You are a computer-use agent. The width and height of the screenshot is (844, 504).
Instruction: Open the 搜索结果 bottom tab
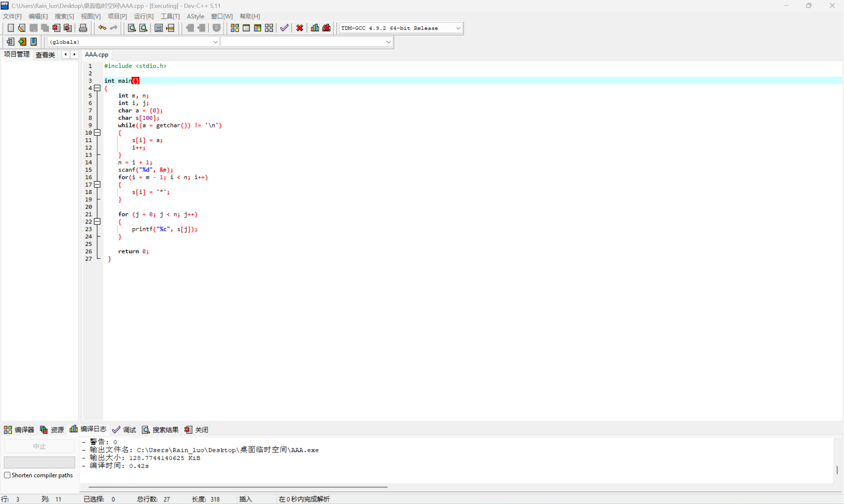click(160, 430)
